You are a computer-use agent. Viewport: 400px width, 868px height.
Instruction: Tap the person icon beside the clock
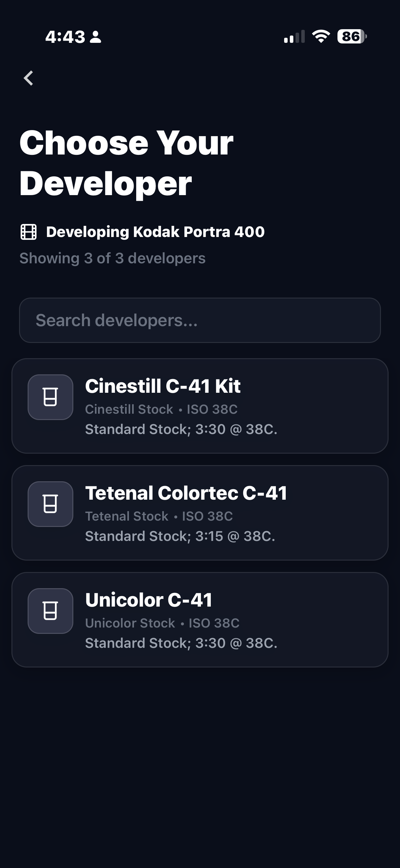point(96,37)
